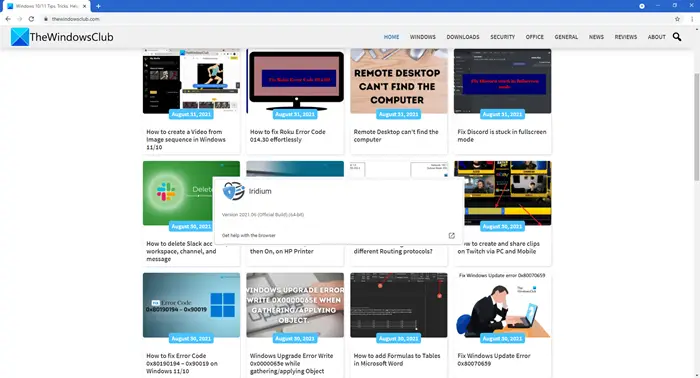Open the browser three-dot menu

pos(692,19)
